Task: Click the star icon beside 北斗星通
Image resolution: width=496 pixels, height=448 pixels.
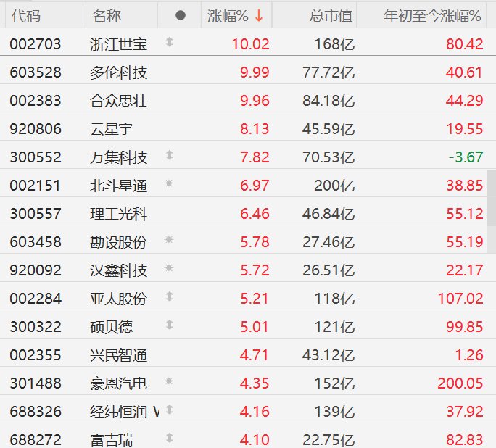Action: pos(169,183)
